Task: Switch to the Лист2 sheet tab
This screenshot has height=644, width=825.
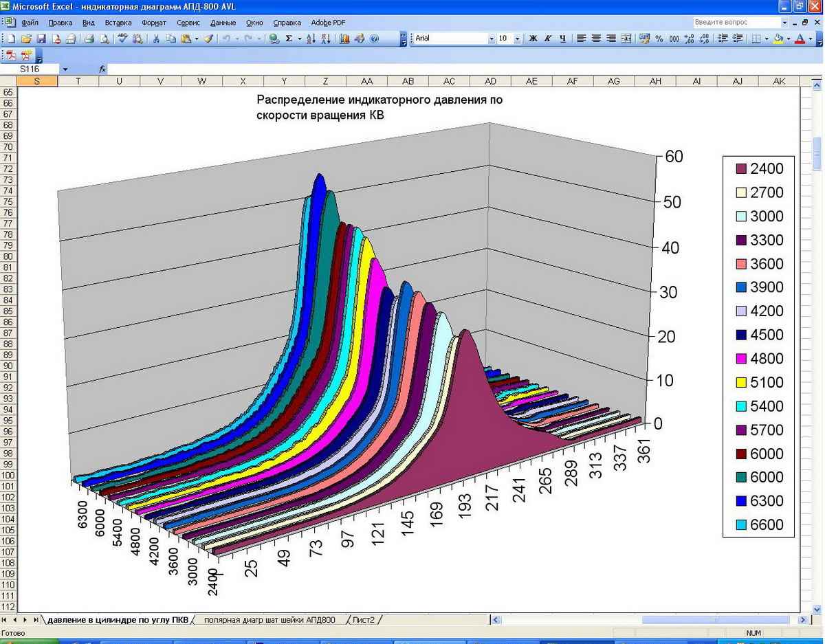Action: pyautogui.click(x=364, y=620)
